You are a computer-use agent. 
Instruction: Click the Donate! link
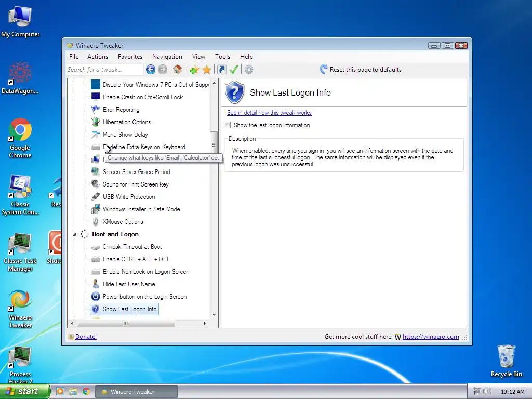tap(86, 337)
